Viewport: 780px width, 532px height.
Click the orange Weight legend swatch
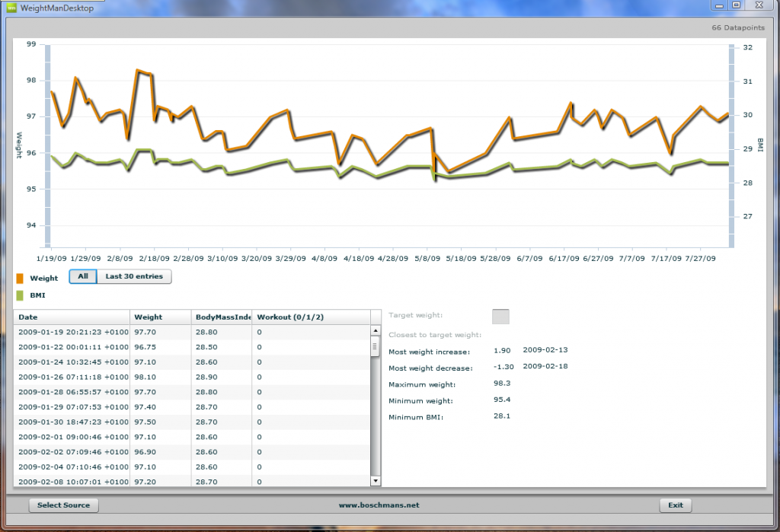(x=20, y=279)
